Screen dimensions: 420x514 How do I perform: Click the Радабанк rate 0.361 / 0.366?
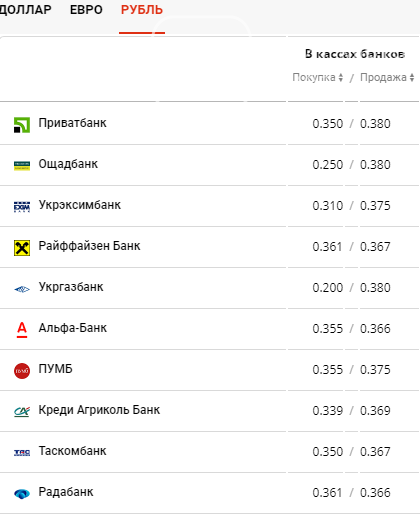tap(351, 493)
